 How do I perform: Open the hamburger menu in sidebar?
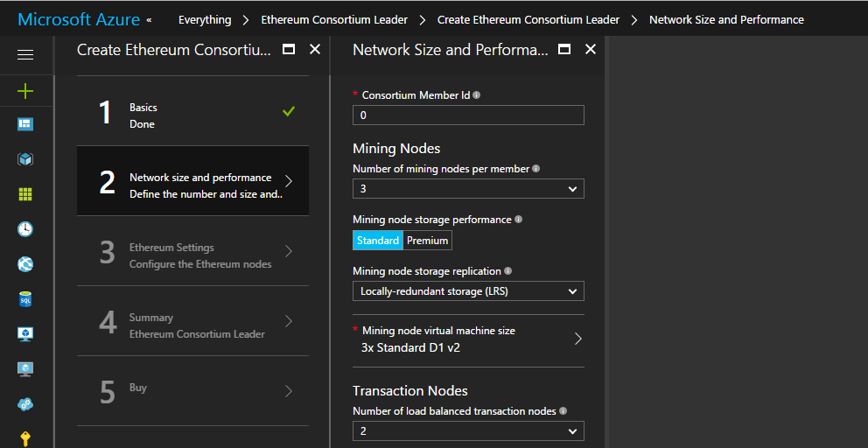click(x=25, y=55)
